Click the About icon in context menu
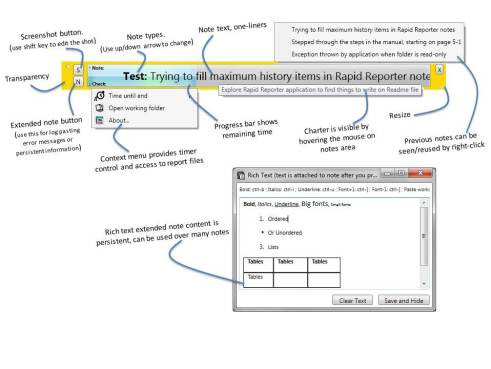The image size is (491, 369). [x=99, y=120]
